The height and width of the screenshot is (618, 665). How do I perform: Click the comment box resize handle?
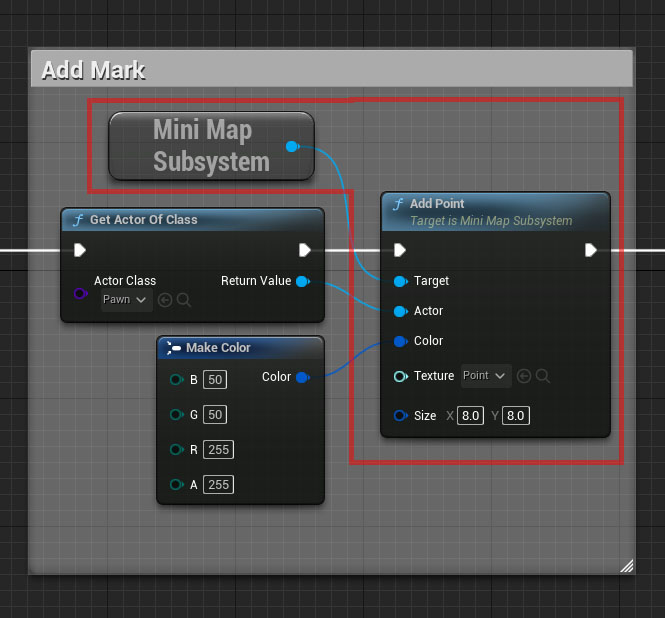[x=627, y=566]
